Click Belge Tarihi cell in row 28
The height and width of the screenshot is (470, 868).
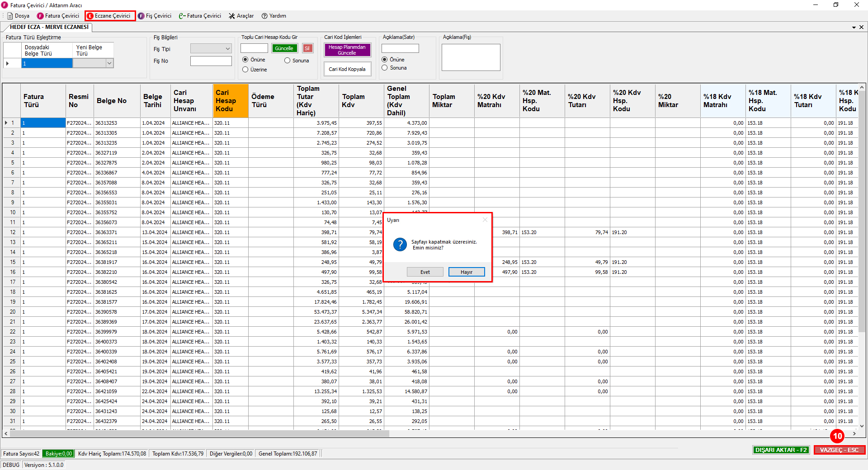156,391
